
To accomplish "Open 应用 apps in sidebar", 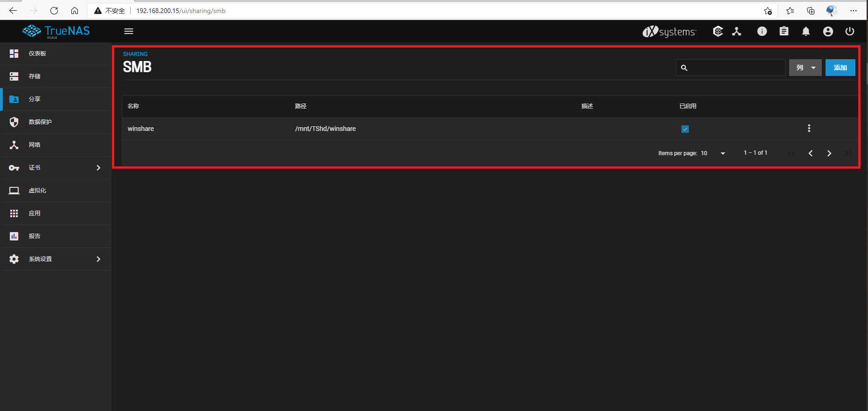I will [x=56, y=213].
